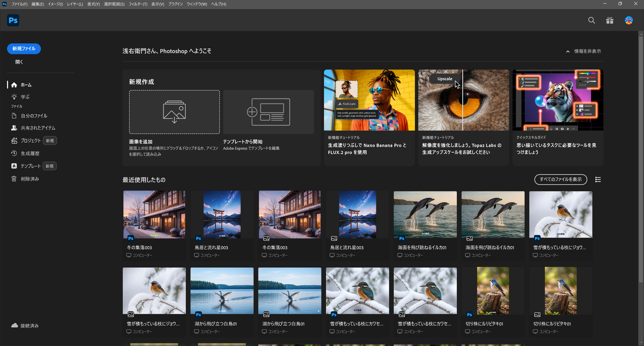The width and height of the screenshot is (644, 346).
Task: Click the 新規ファイル button
Action: (24, 49)
